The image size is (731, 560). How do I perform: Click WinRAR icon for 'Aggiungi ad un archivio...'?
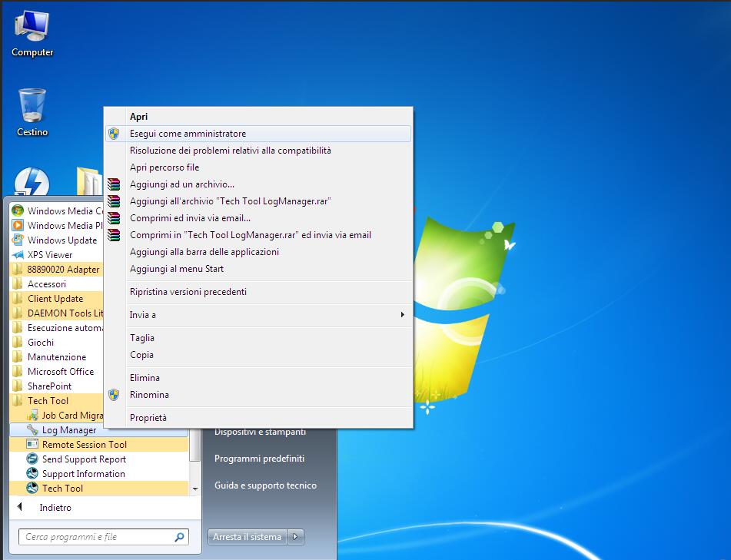point(114,184)
